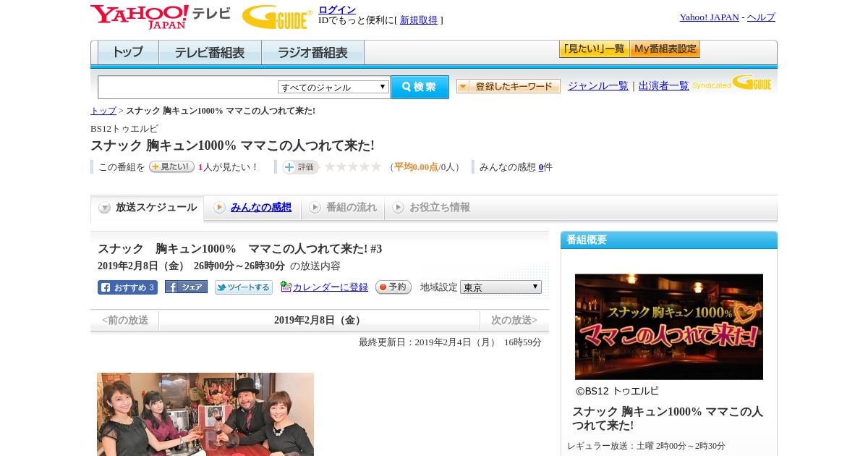Go to Yahoo! JAPAN link
The width and height of the screenshot is (868, 456).
click(709, 17)
